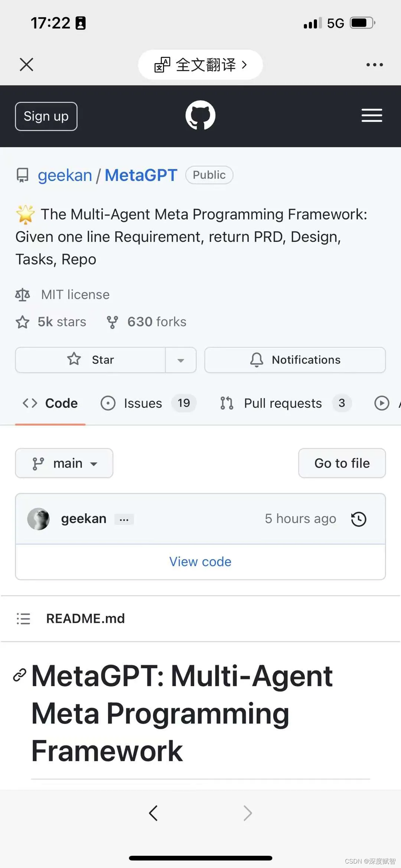
Task: Click the MIT license scale icon
Action: (22, 294)
